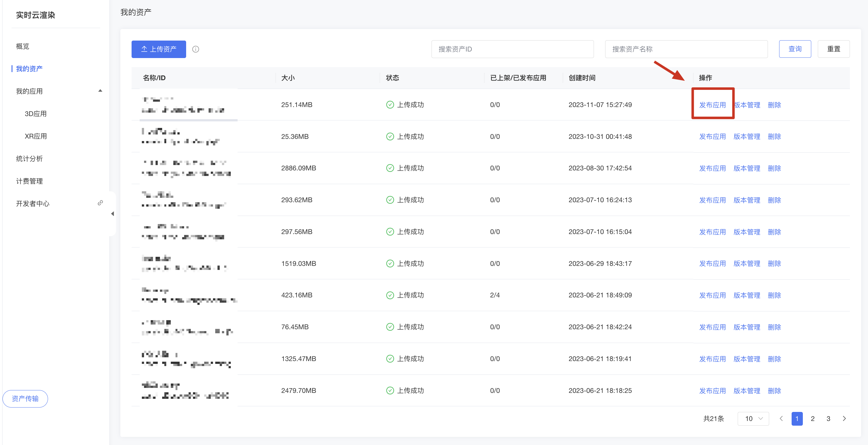Screen dimensions: 868x445
Task: Click 发布应用 for the 2886.09MB asset
Action: [x=712, y=168]
